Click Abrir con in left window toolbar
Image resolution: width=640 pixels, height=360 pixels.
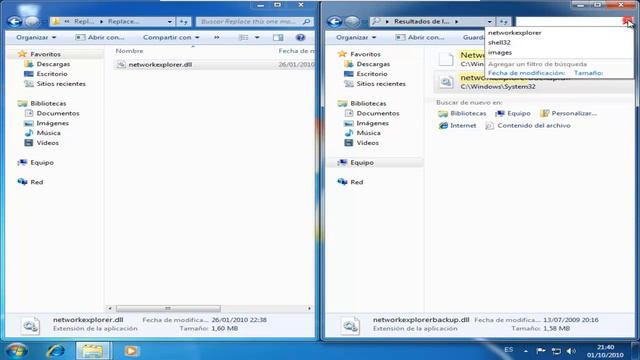100,37
